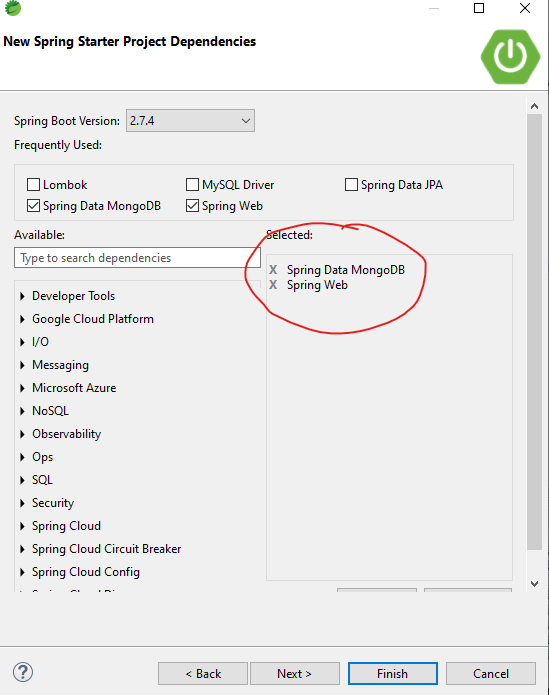
Task: Tick the Spring Data JPA checkbox
Action: (x=351, y=184)
